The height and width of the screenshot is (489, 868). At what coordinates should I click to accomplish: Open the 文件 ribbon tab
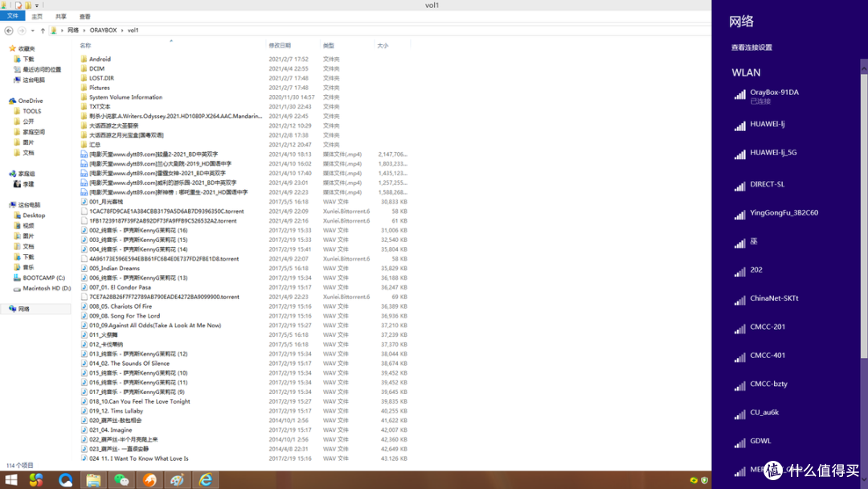(x=13, y=16)
